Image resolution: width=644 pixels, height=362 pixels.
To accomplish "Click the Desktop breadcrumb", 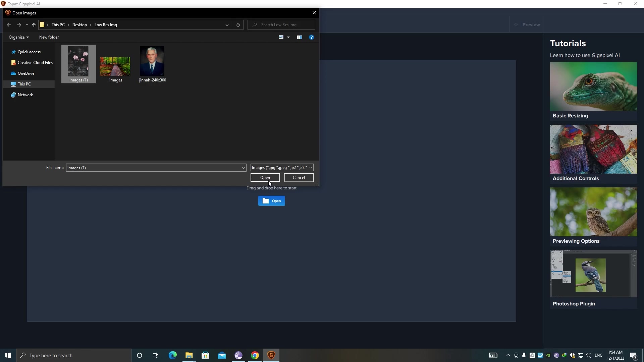I will click(x=79, y=25).
